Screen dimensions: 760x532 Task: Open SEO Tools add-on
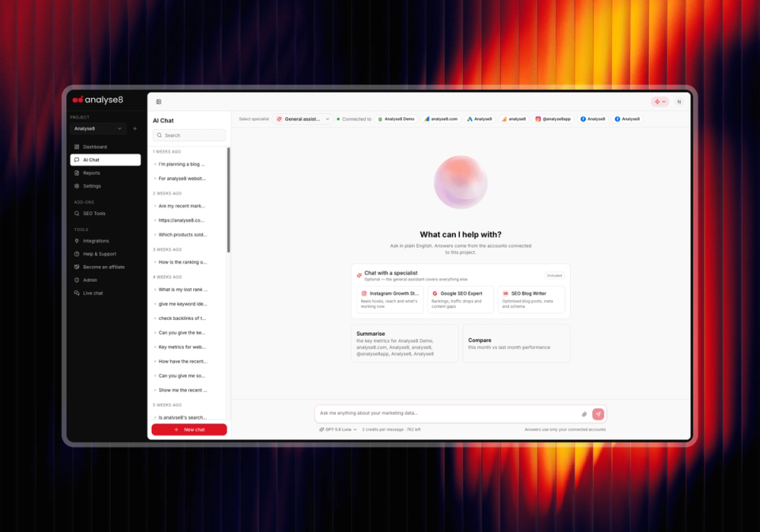pyautogui.click(x=105, y=213)
